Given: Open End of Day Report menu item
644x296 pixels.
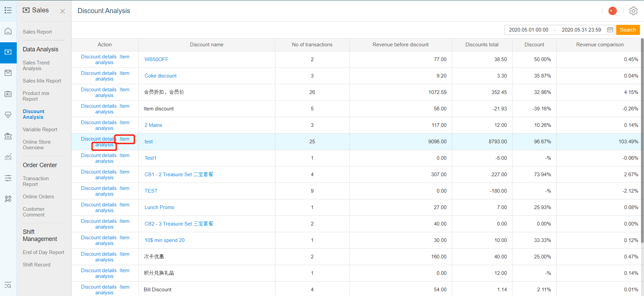Looking at the screenshot, I should pos(43,252).
